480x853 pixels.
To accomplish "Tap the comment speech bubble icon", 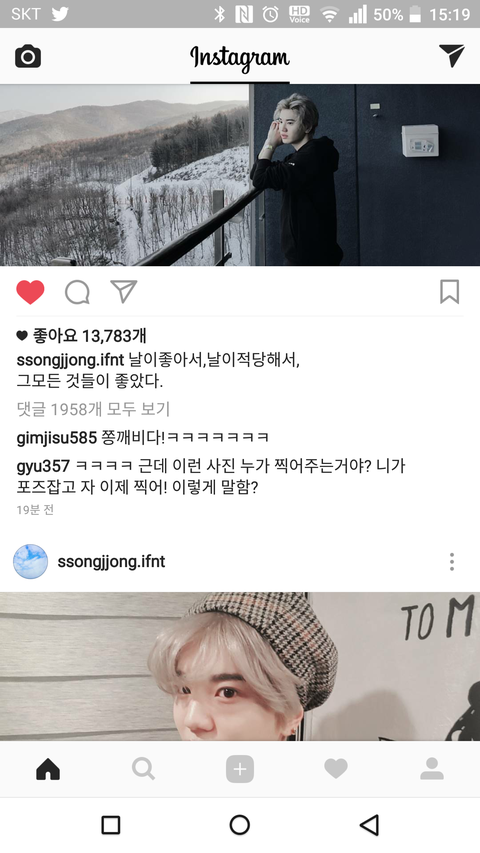I will (77, 292).
